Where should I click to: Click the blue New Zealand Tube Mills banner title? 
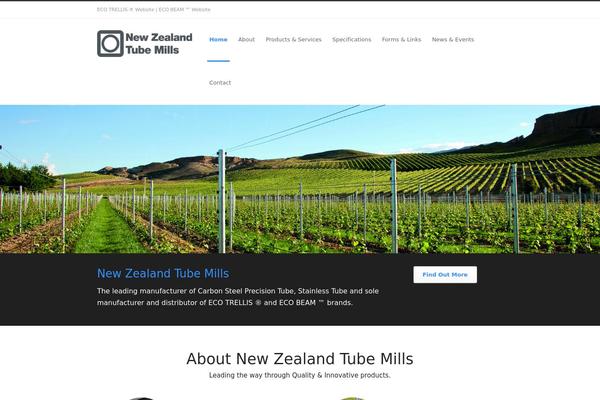pos(163,273)
